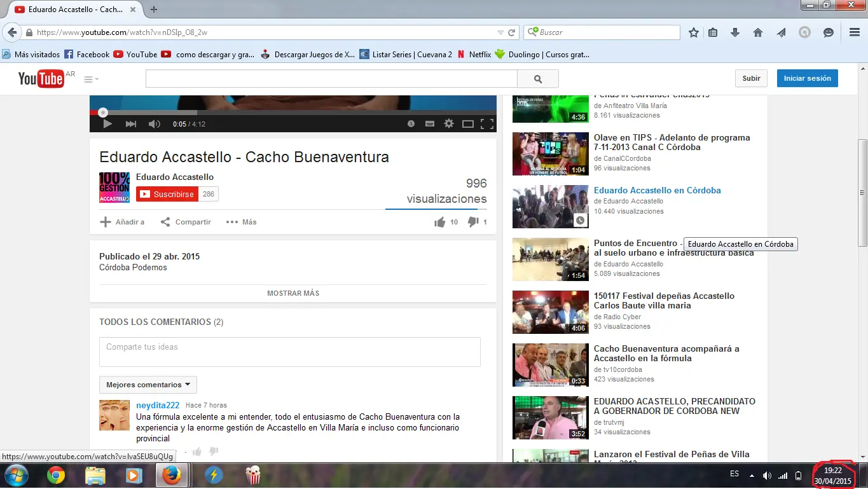The image size is (868, 489).
Task: Bookmark this page with the star icon
Action: 694,32
